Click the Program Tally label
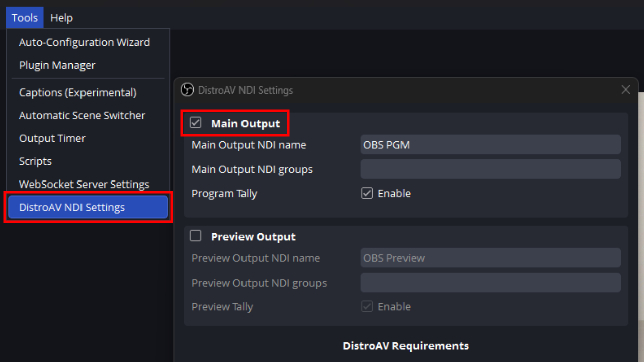 [224, 194]
